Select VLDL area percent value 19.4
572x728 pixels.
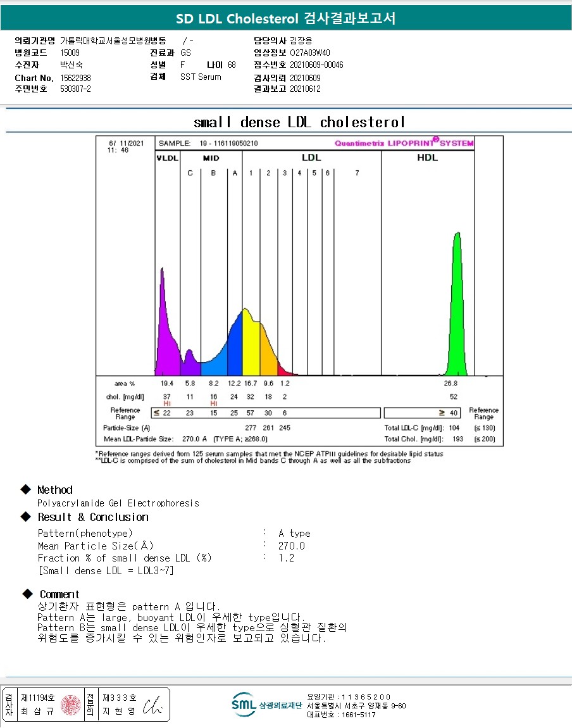click(167, 384)
